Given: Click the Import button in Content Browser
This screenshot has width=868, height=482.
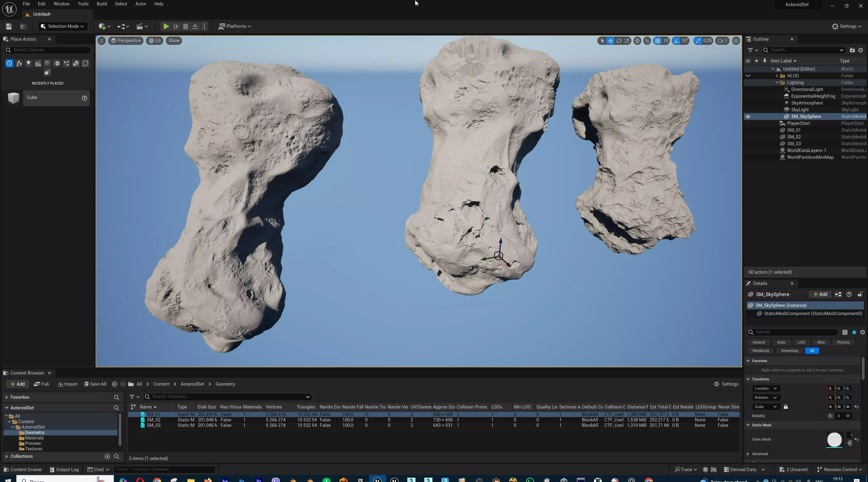Looking at the screenshot, I should point(67,384).
